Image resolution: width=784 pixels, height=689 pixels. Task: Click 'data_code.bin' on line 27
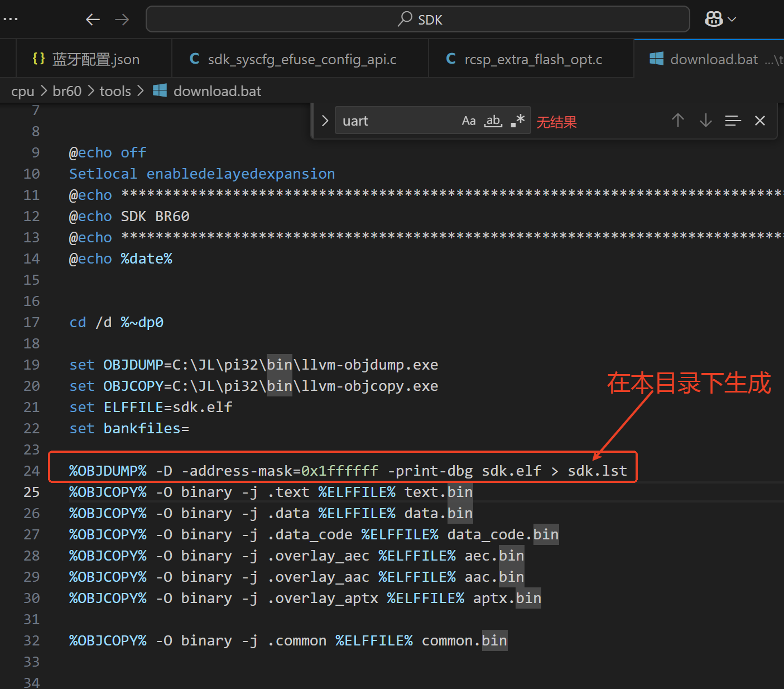[503, 534]
